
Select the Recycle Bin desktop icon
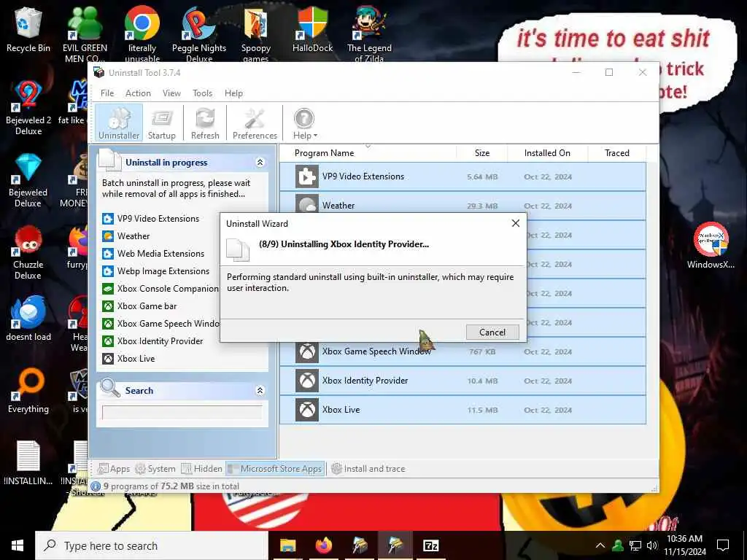[x=28, y=29]
